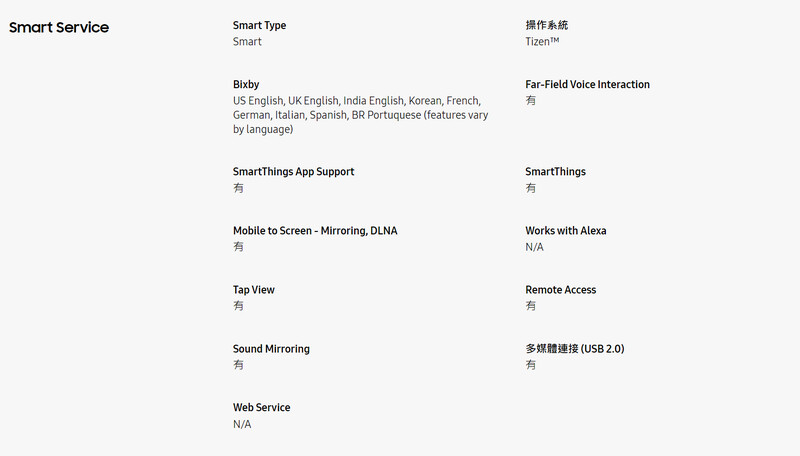Click Mobile to Screen - Mirroring, DLNA label

coord(315,231)
